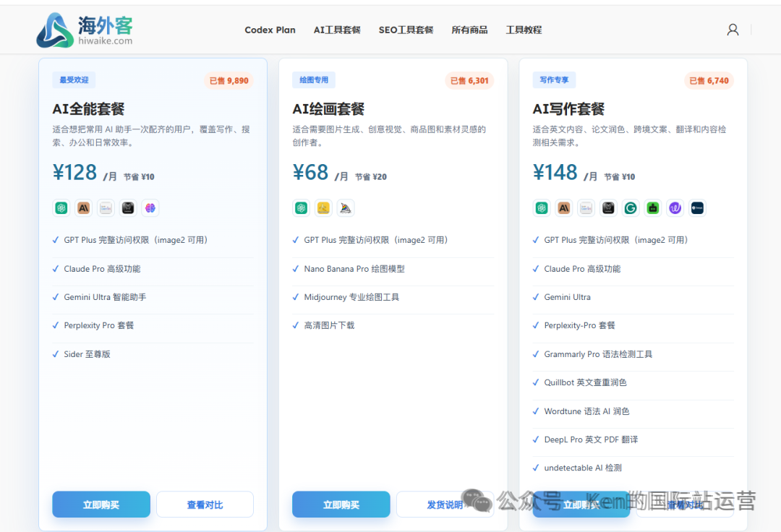Click Nano Banana icon in AI绘画套餐 card

[323, 208]
